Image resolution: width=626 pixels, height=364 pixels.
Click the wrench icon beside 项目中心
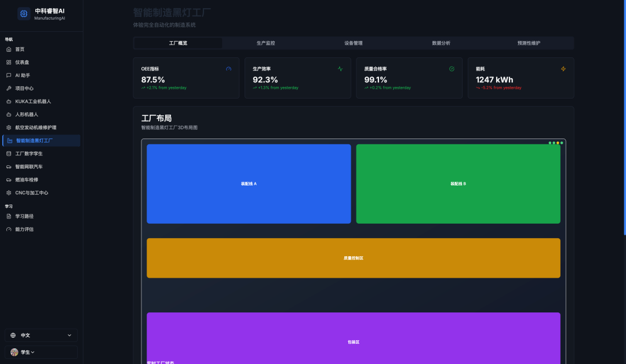point(9,88)
